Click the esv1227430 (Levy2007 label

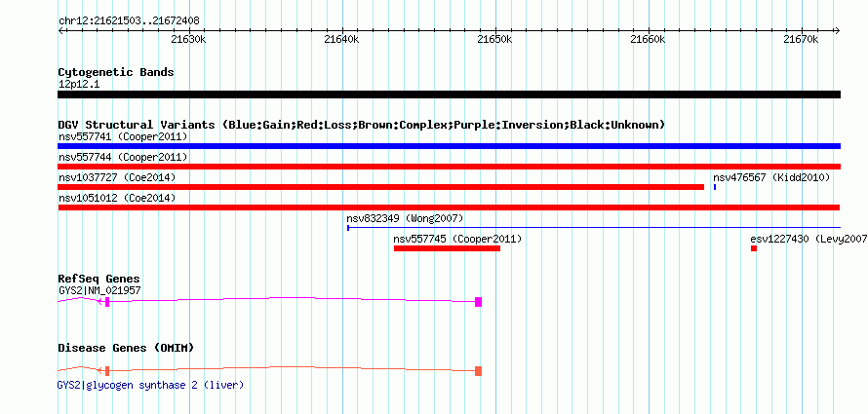coord(809,240)
